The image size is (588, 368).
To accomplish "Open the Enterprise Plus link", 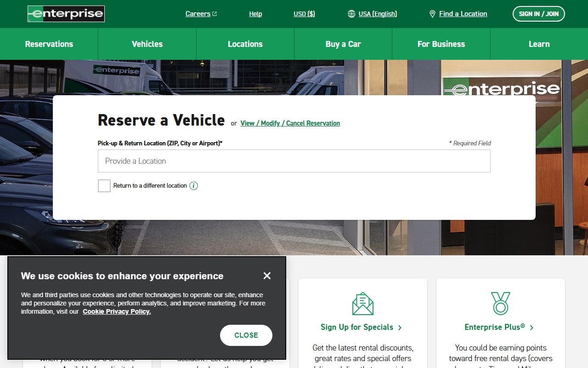I will [x=499, y=327].
